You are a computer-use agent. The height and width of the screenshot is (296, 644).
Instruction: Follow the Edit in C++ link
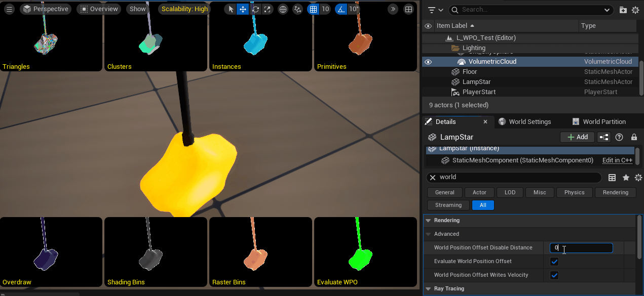(x=617, y=160)
